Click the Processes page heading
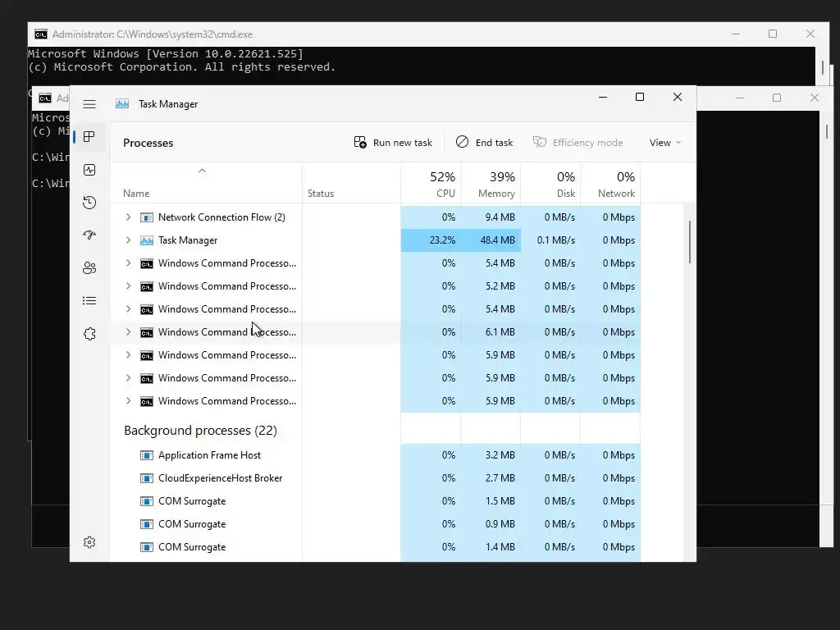The width and height of the screenshot is (840, 630). click(148, 143)
